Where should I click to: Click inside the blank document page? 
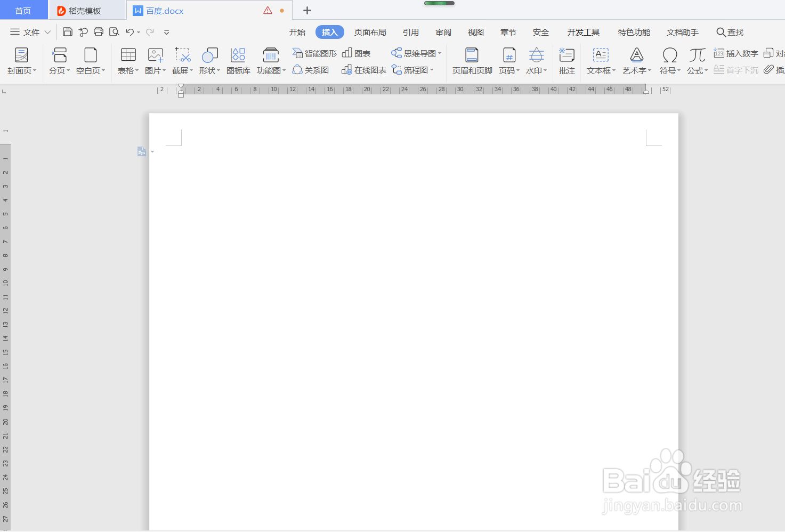point(414,321)
